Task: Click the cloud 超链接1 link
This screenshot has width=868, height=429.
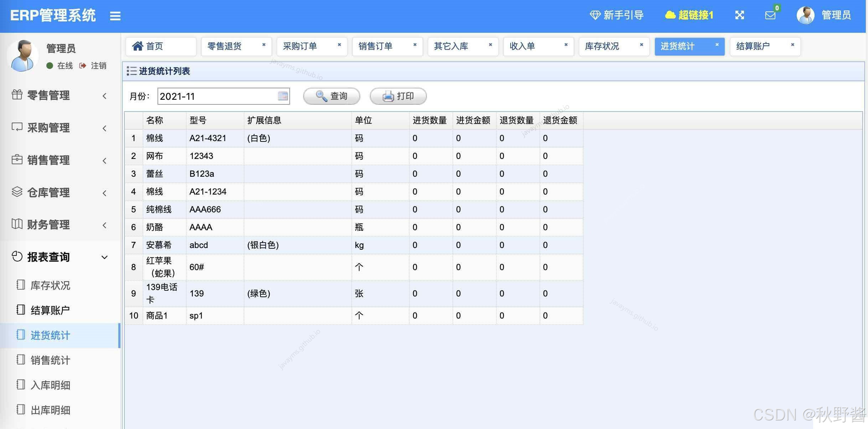Action: tap(689, 15)
